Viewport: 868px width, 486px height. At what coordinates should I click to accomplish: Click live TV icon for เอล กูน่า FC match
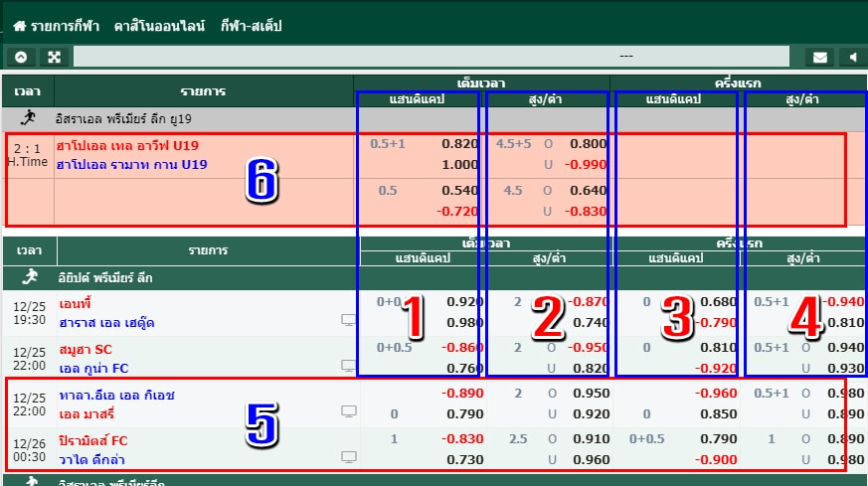pos(348,368)
